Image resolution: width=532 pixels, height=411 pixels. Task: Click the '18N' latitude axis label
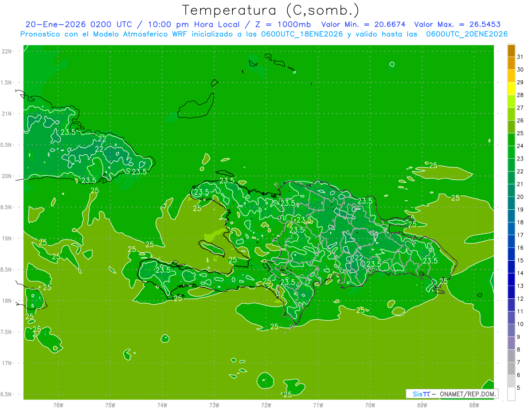8,301
